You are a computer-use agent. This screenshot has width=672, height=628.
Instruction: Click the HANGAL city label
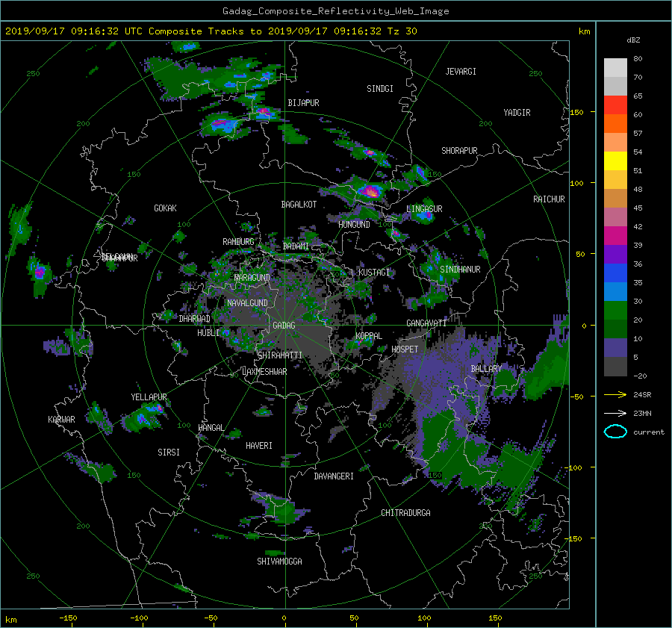point(211,427)
